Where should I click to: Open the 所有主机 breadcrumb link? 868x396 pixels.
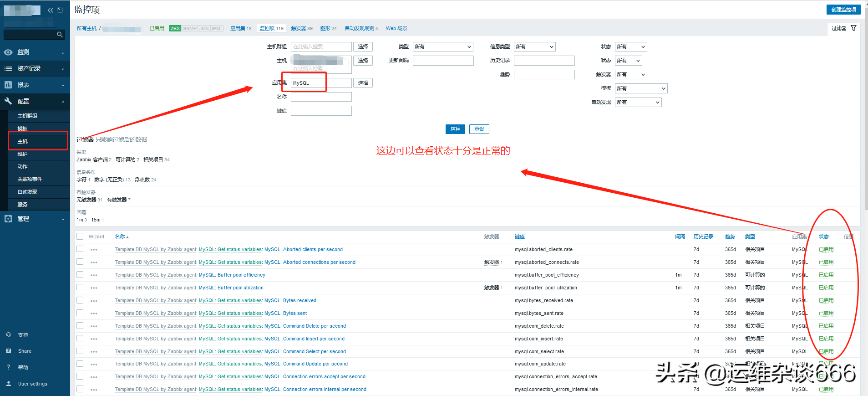pos(86,28)
